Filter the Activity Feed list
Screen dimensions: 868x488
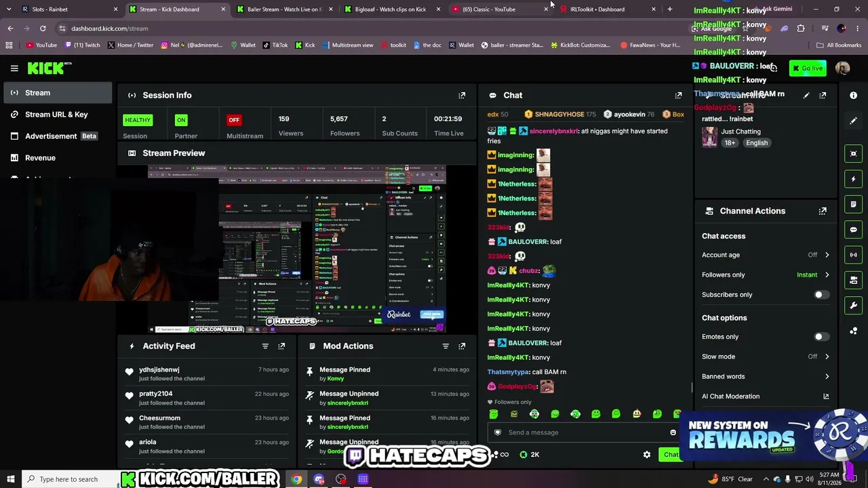click(x=265, y=346)
